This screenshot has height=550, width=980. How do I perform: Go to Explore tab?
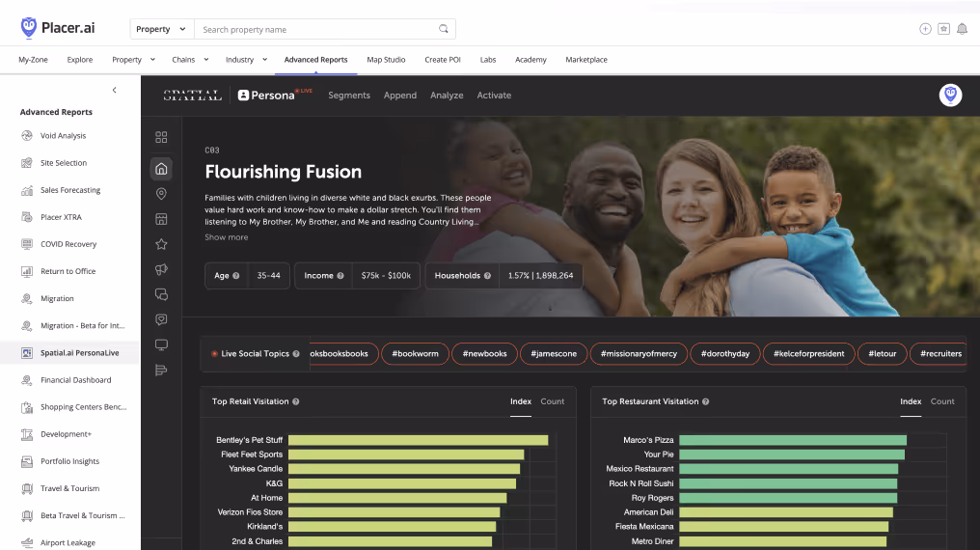tap(80, 60)
